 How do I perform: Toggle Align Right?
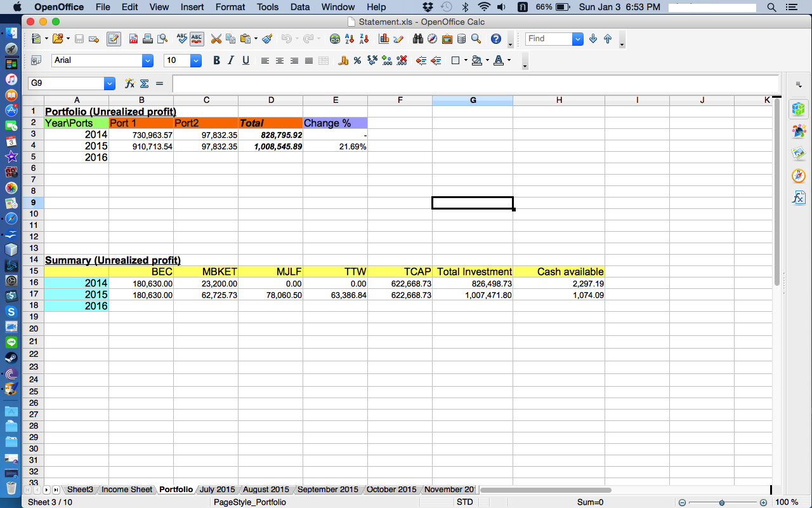pos(294,60)
